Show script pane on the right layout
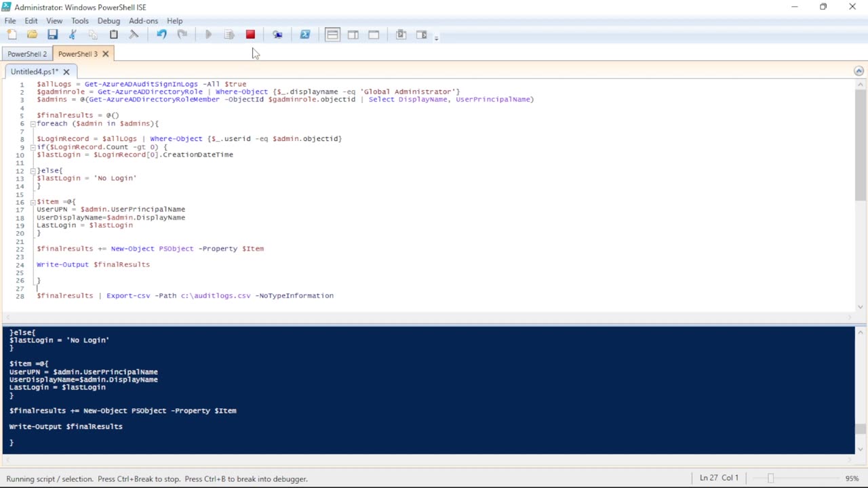868x488 pixels. click(x=353, y=35)
